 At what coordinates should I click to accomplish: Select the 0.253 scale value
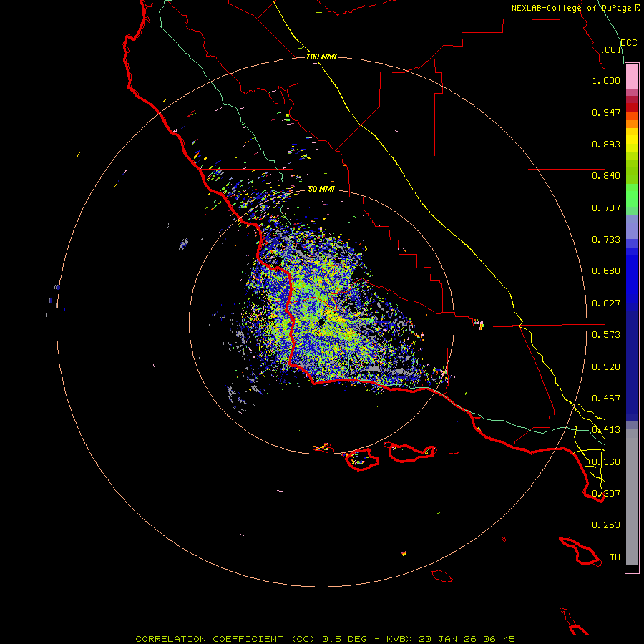click(606, 525)
